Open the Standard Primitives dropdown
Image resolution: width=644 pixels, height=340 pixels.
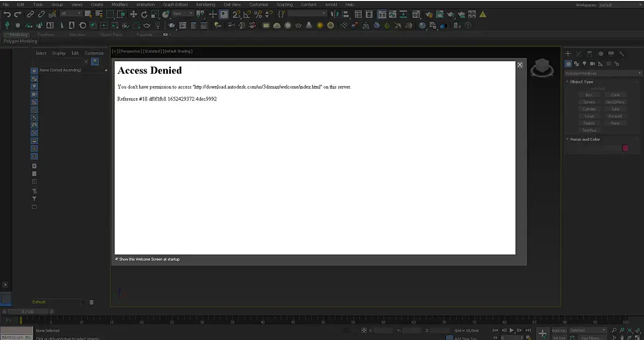(603, 73)
